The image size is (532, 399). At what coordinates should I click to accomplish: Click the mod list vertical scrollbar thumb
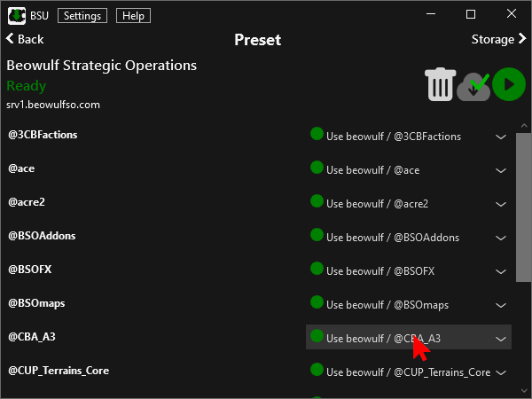click(x=523, y=207)
